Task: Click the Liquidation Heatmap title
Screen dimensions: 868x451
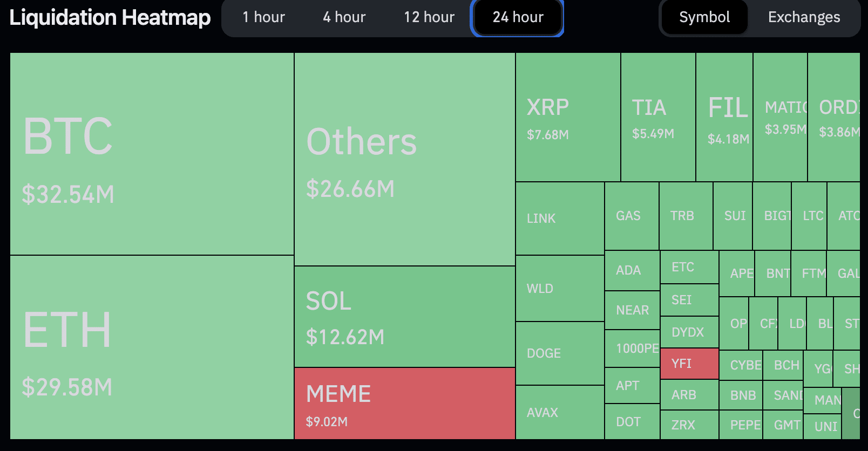Action: click(x=110, y=17)
